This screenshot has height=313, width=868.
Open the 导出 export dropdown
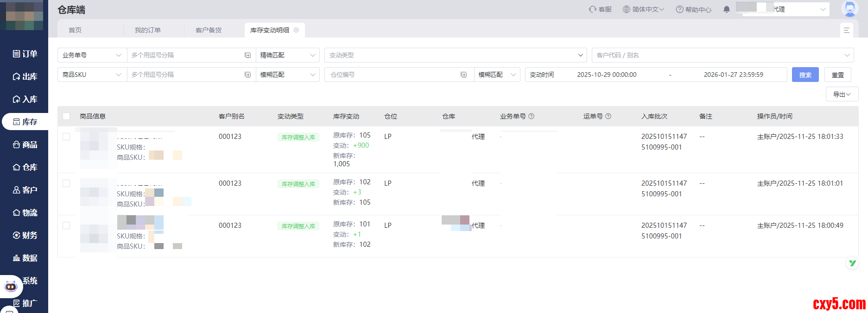coord(842,94)
